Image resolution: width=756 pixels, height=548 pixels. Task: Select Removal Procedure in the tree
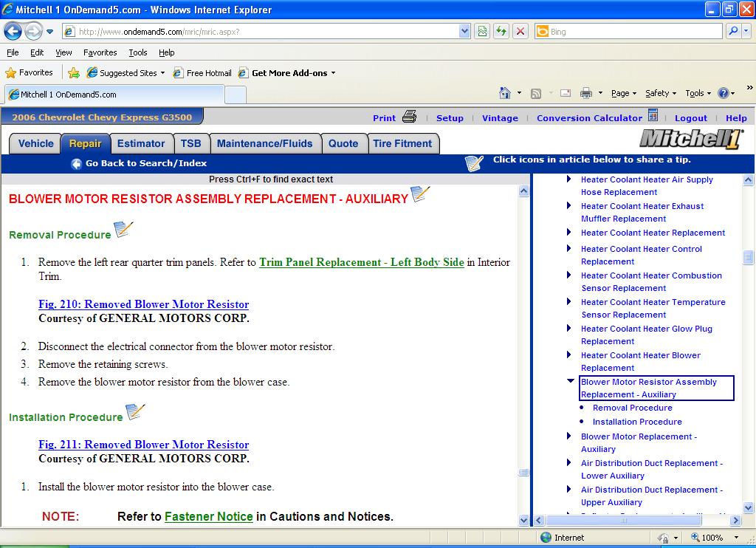(632, 408)
